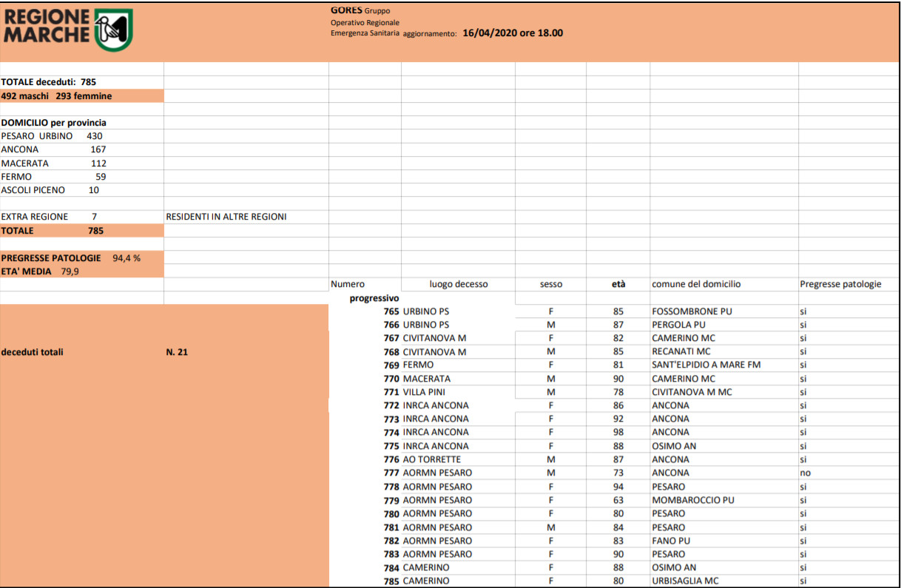This screenshot has height=588, width=901.
Task: Select row 777 AORMN PESARO
Action: coord(614,473)
